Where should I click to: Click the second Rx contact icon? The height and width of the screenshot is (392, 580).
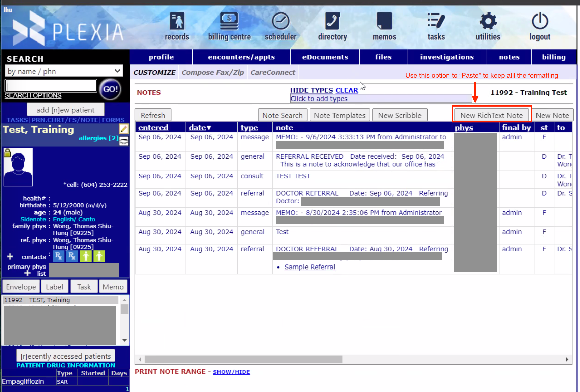click(x=72, y=256)
